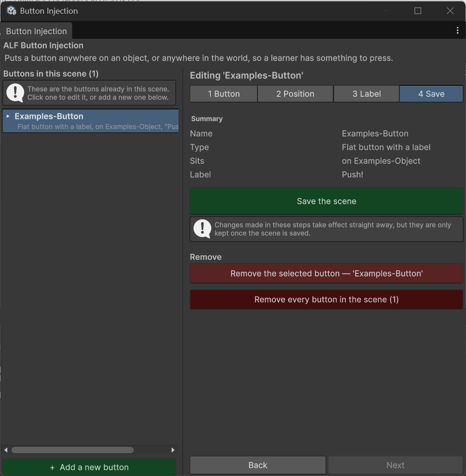Click the 'Flat button with a label' type value

tap(386, 147)
